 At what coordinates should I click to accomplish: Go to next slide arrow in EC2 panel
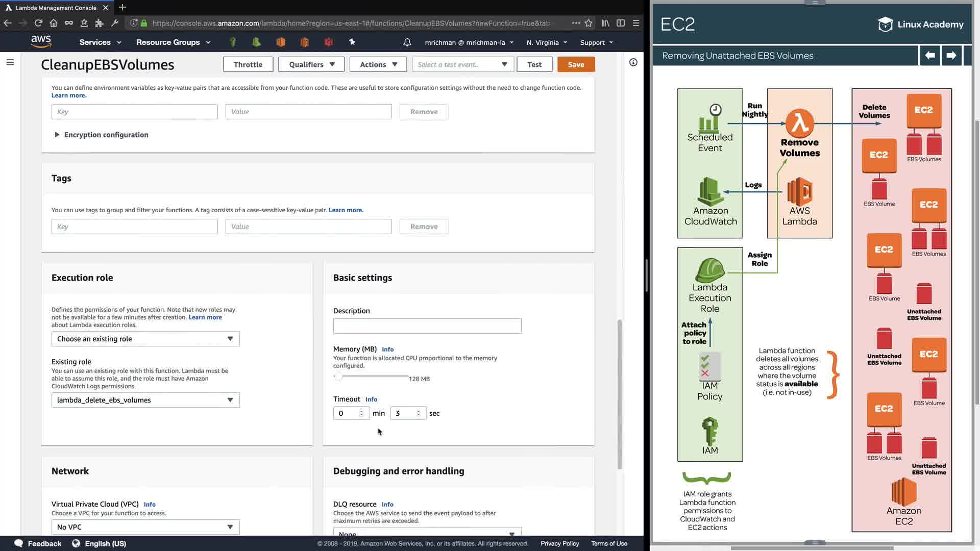(951, 55)
